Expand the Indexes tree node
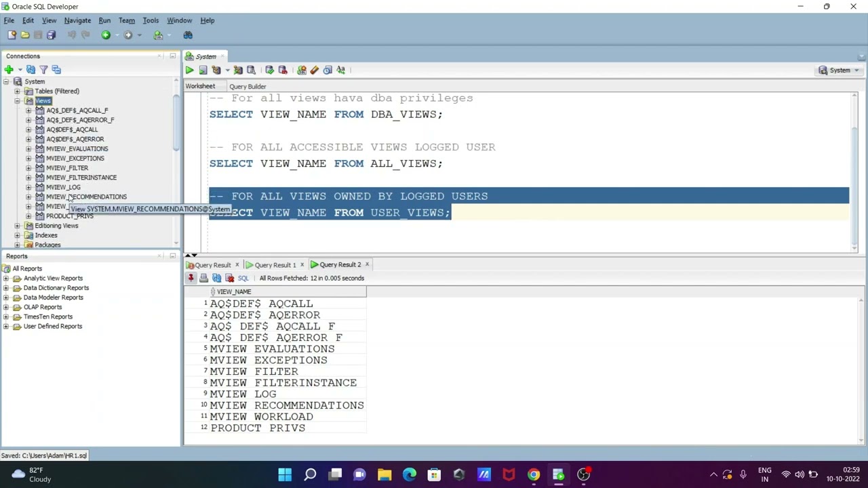 click(17, 235)
